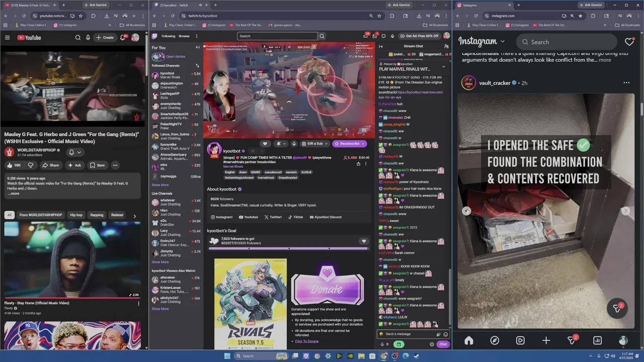Click YouTube search magnifier icon

tap(78, 38)
